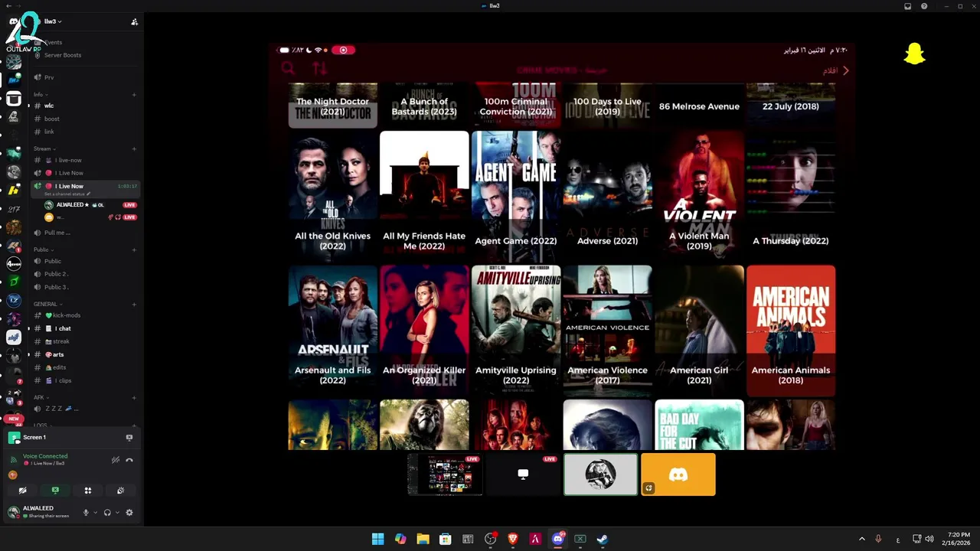Open the wlc text channel
Viewport: 980px width, 551px height.
[49, 106]
